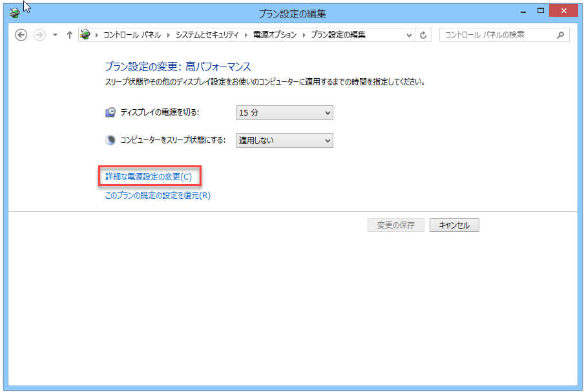This screenshot has height=392, width=584.
Task: Click the コントロール パネル breadcrumb
Action: click(132, 35)
